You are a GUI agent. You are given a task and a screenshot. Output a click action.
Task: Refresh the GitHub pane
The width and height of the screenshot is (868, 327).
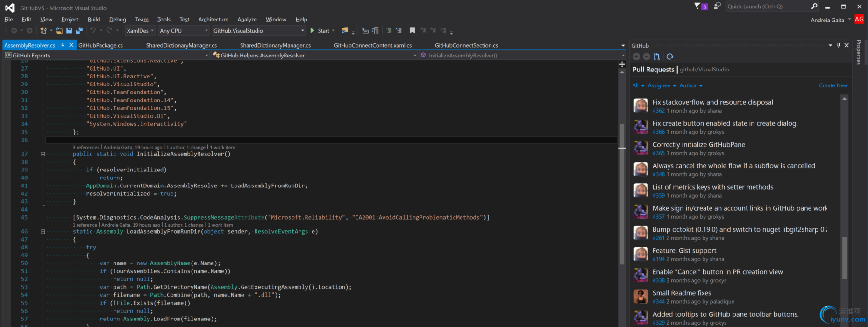tap(670, 57)
